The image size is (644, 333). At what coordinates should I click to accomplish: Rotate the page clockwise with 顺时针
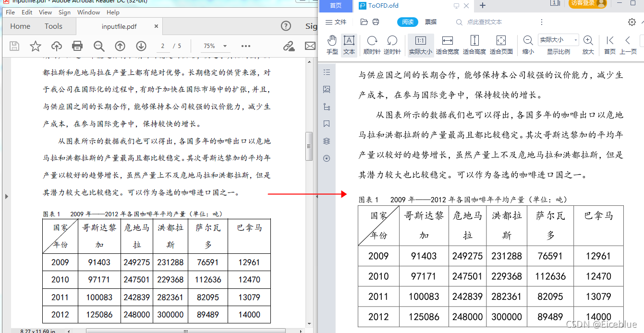(372, 45)
